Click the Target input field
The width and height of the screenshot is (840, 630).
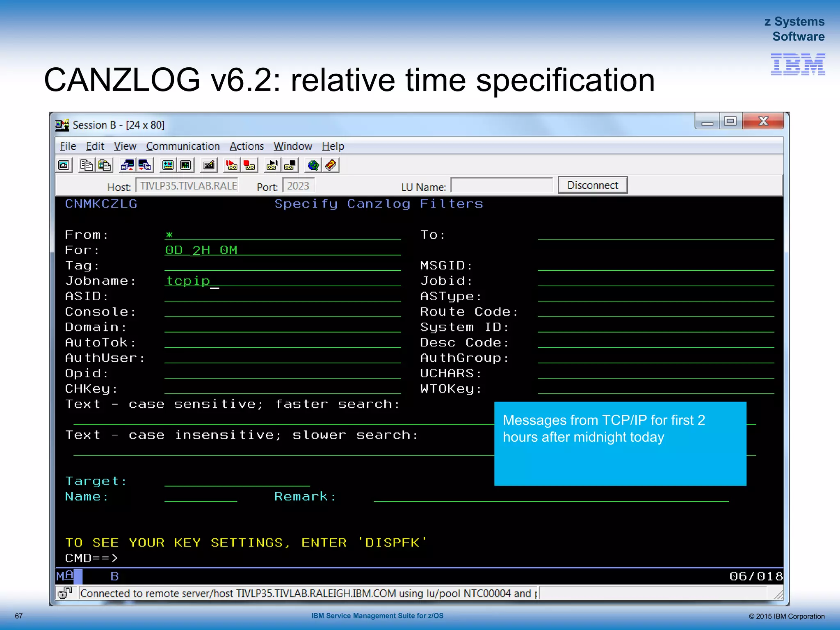tap(237, 481)
